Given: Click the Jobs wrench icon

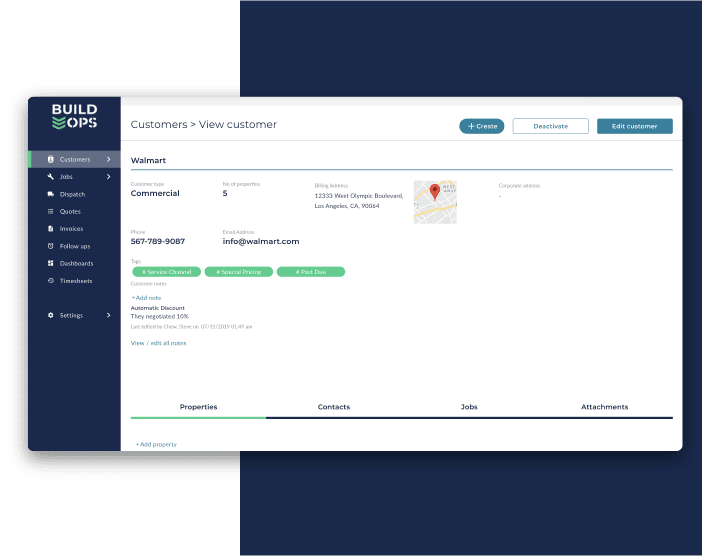Looking at the screenshot, I should (51, 177).
